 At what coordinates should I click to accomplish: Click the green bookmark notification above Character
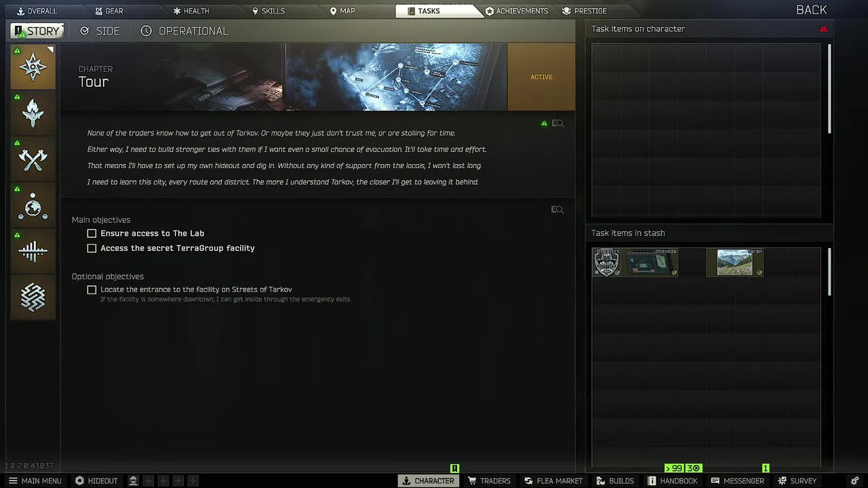click(x=454, y=468)
